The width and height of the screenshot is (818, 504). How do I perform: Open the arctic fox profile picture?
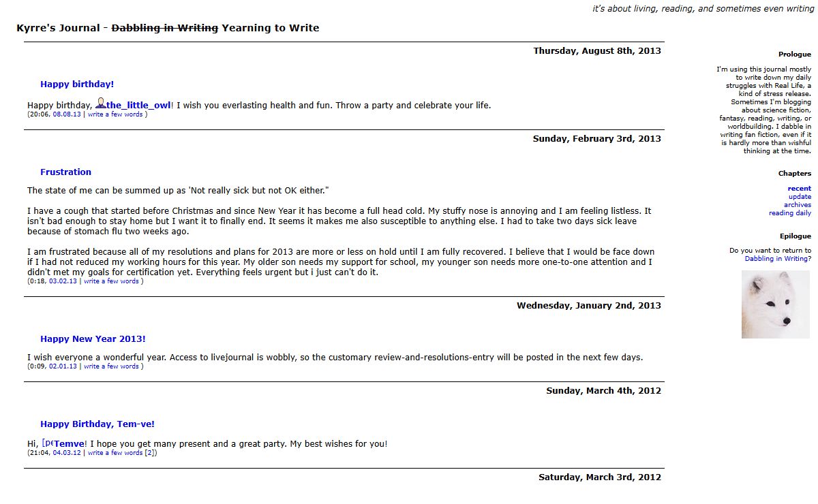776,304
